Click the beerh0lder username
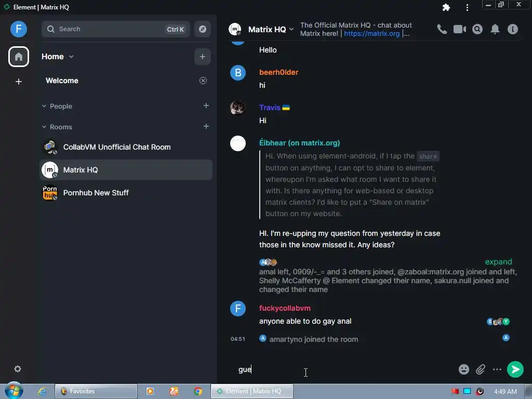This screenshot has width=532, height=399. tap(278, 72)
